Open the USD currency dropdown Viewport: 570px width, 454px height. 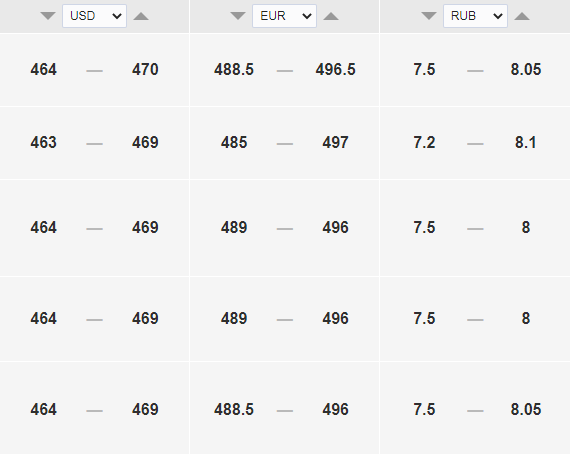(95, 16)
